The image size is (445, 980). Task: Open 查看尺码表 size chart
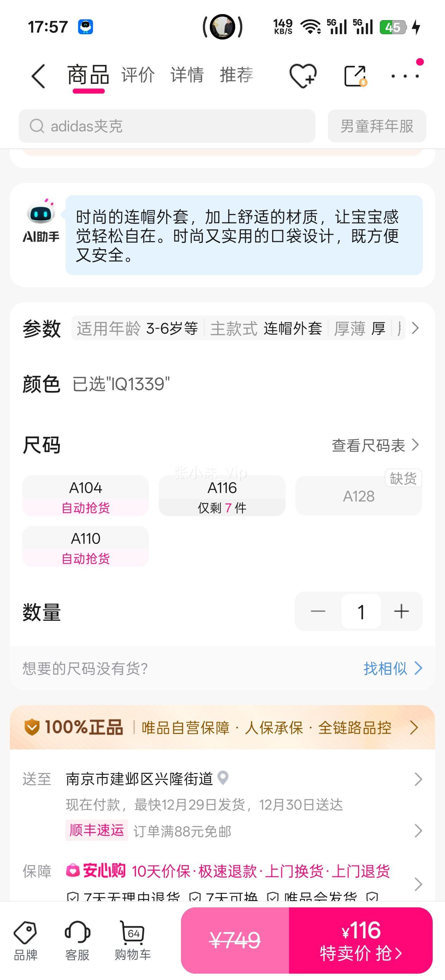pyautogui.click(x=375, y=446)
